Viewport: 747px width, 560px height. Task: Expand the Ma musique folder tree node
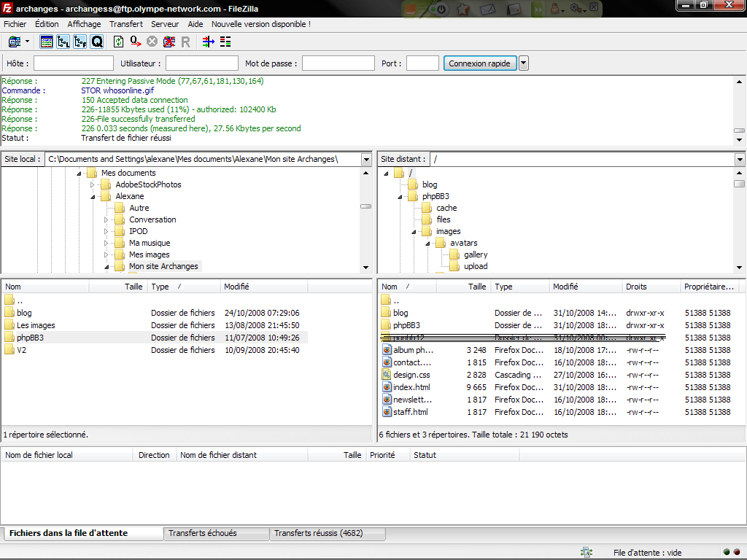tap(106, 243)
